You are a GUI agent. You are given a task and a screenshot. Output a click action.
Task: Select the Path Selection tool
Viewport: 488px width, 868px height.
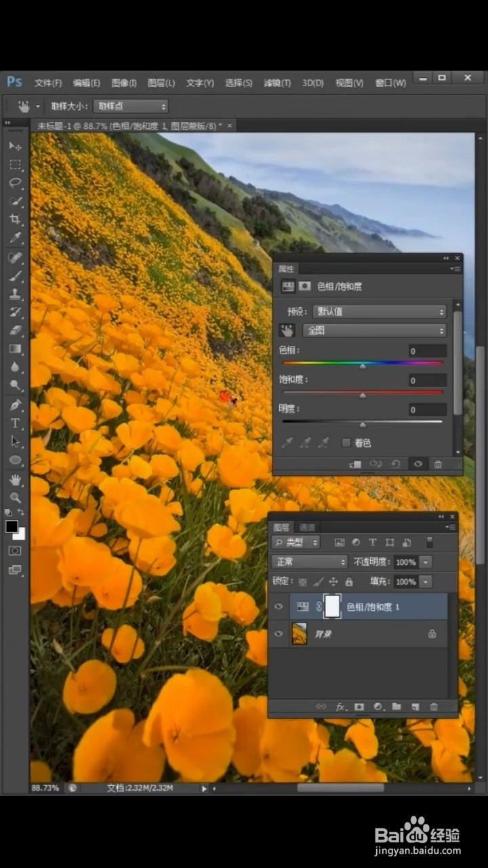[x=15, y=442]
